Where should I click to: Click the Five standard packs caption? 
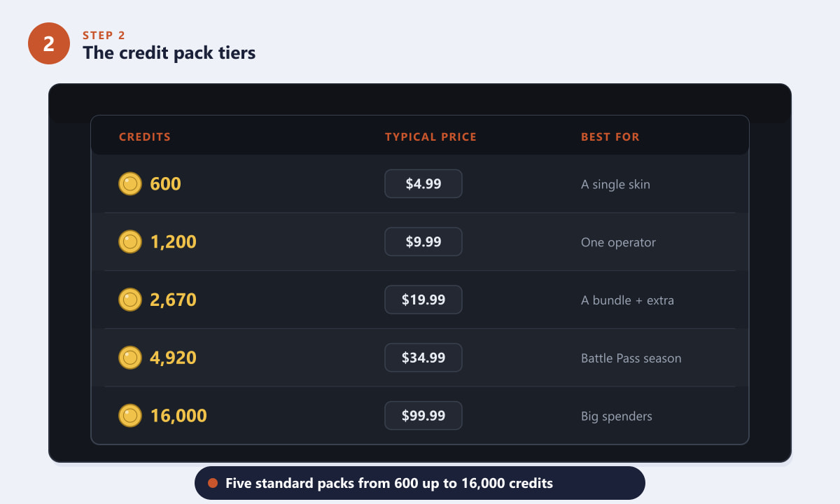pyautogui.click(x=389, y=484)
